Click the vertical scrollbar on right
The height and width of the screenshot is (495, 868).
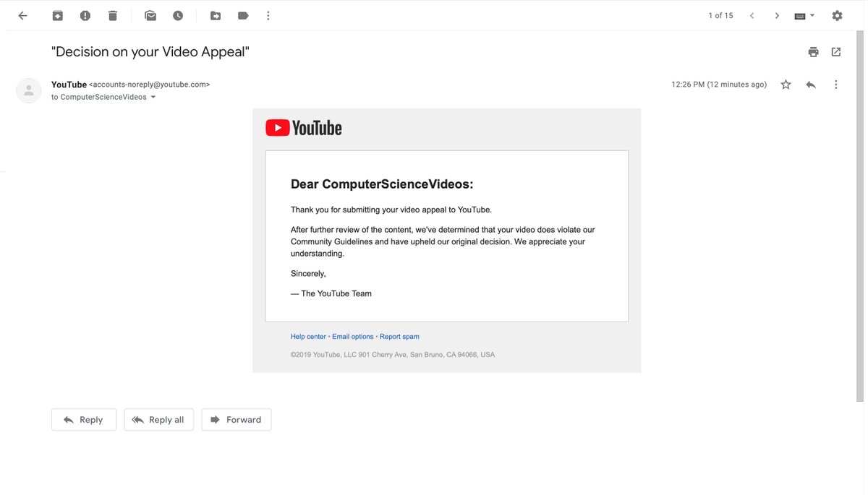(860, 217)
